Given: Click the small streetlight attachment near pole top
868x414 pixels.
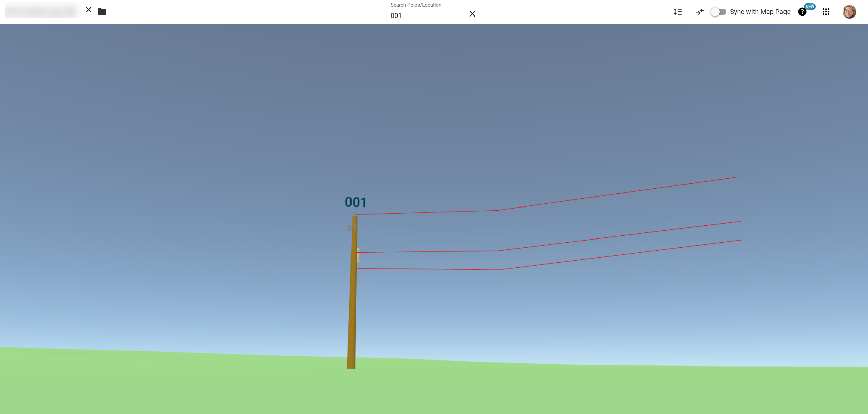Looking at the screenshot, I should pos(349,228).
